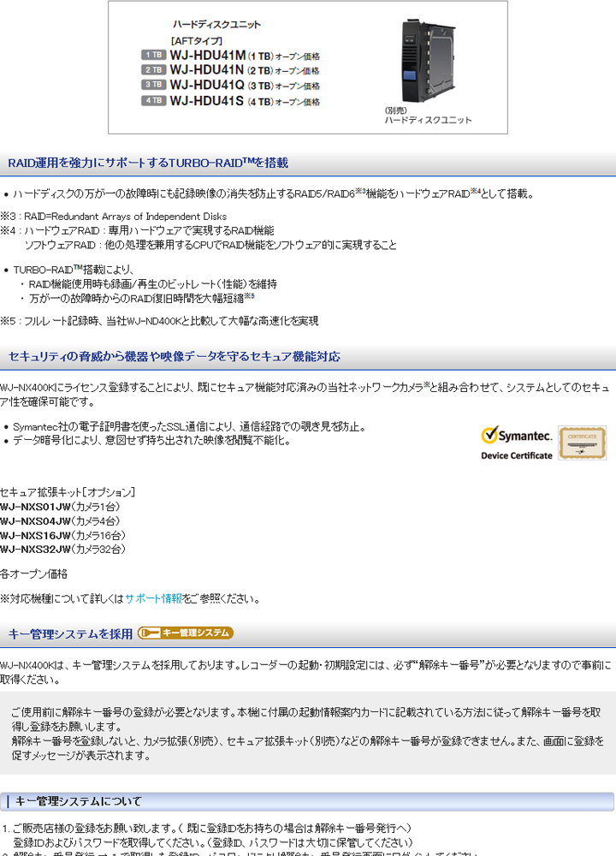The image size is (616, 856).
Task: Click WJ-NXS01JW (カメラ1台)
Action: coord(60,507)
